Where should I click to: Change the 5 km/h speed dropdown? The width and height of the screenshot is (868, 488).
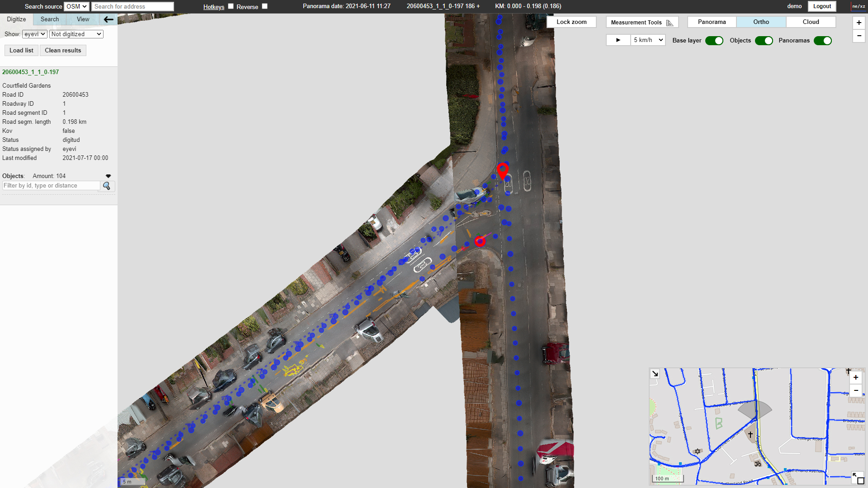[x=648, y=40]
